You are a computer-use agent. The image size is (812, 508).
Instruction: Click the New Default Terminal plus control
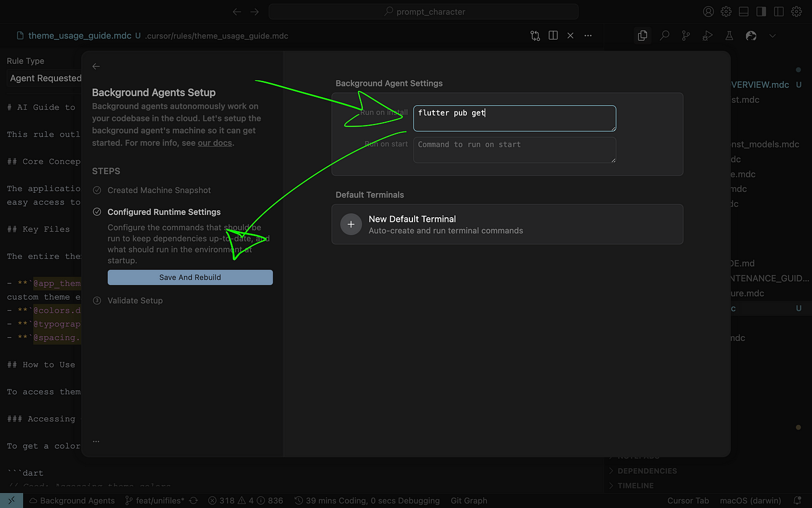pos(351,224)
